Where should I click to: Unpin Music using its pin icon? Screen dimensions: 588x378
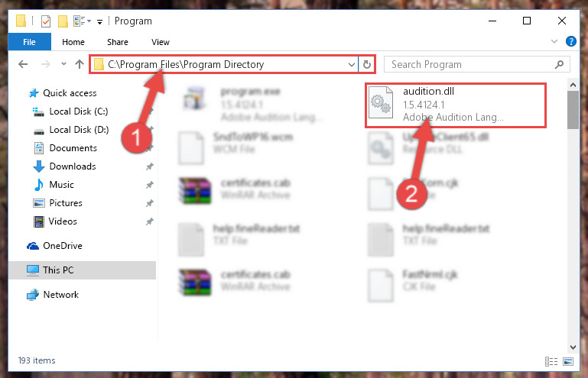click(150, 185)
